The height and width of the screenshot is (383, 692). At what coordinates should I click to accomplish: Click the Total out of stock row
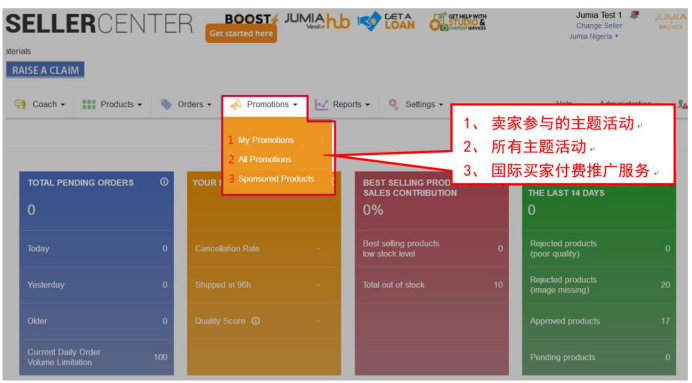click(x=432, y=285)
